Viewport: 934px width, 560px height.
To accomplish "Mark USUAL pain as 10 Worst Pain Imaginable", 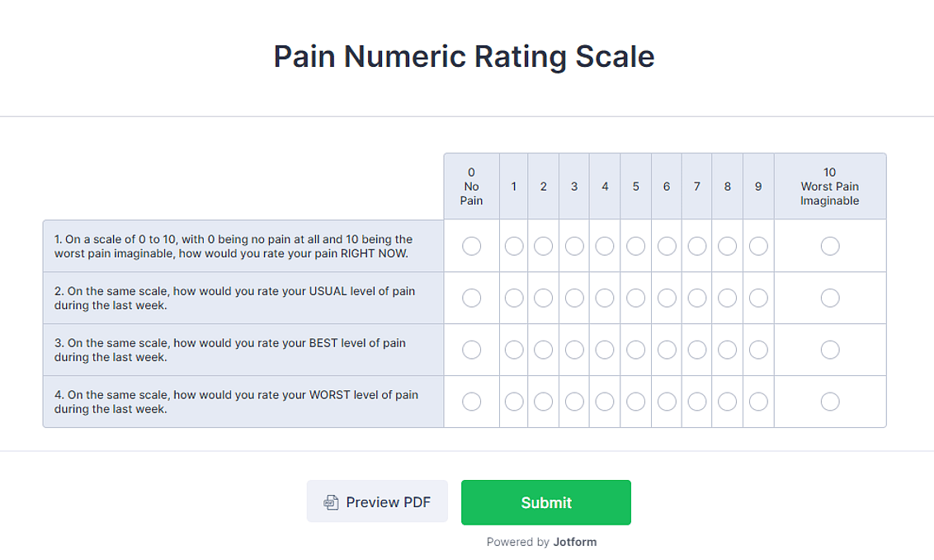I will [829, 298].
